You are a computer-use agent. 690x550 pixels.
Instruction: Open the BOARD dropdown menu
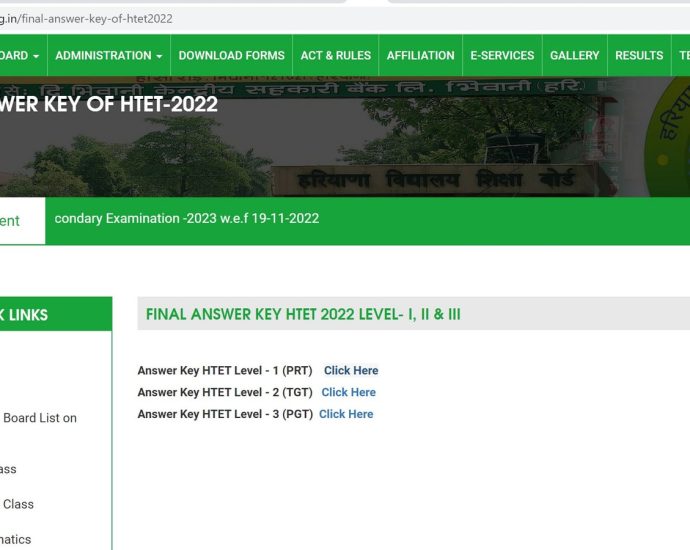(18, 56)
